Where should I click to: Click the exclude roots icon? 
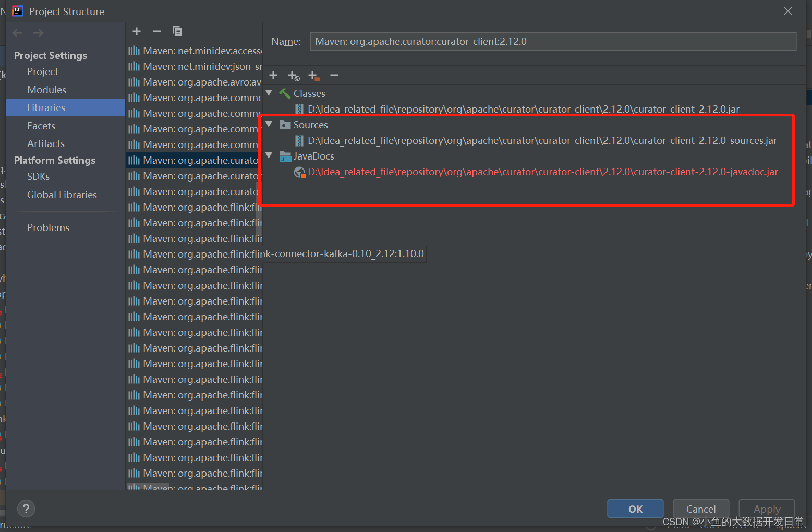point(314,76)
